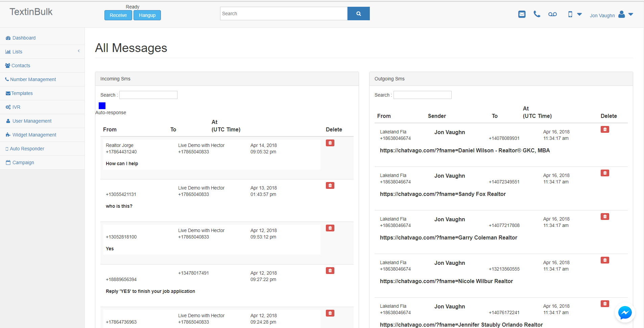Screen dimensions: 644x328
Task: Click the Realtor Jorge sender name
Action: (120, 145)
